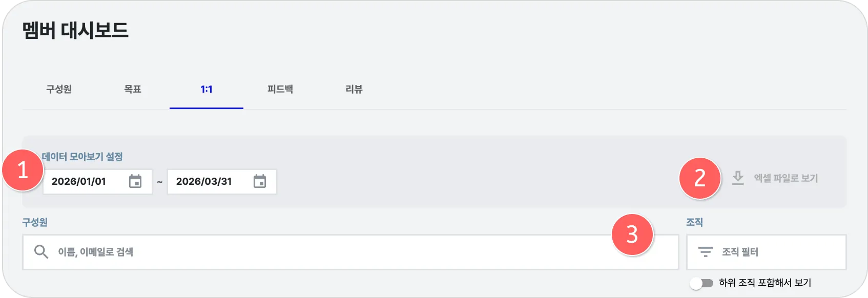Click the organization filter lines icon
868x298 pixels.
pyautogui.click(x=706, y=252)
